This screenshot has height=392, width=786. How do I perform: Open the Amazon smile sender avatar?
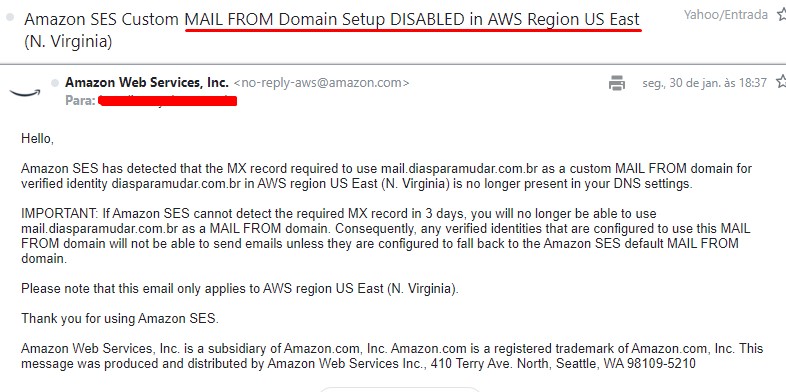(x=25, y=92)
